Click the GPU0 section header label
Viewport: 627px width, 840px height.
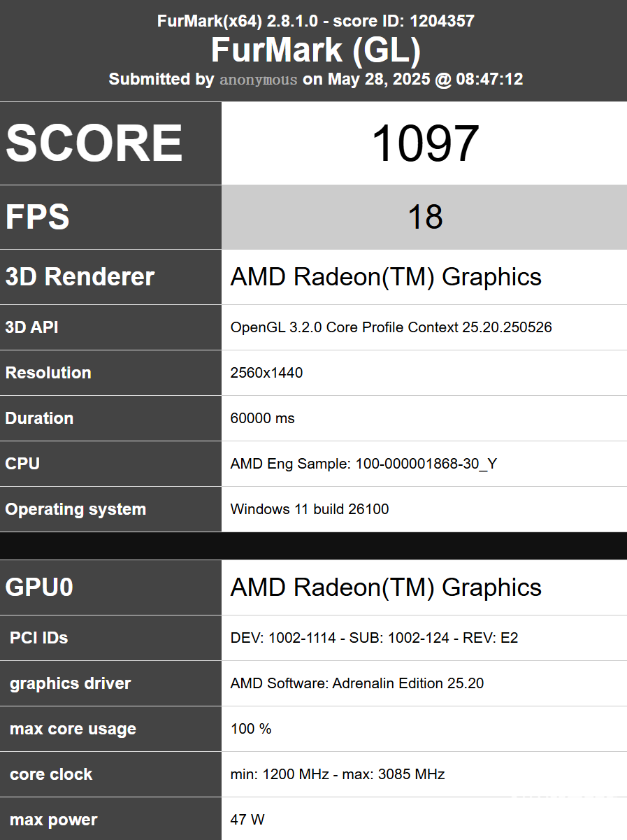click(39, 588)
